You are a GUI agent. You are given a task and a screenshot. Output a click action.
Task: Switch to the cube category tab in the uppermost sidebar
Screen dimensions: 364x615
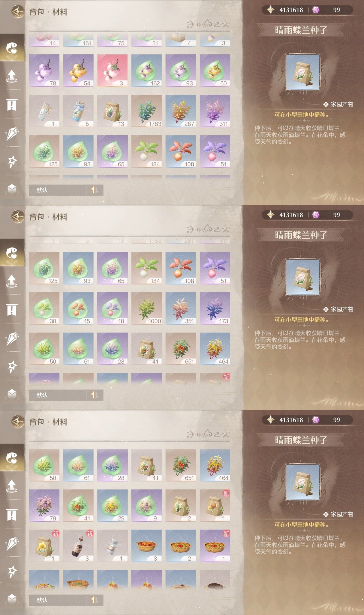(x=12, y=189)
